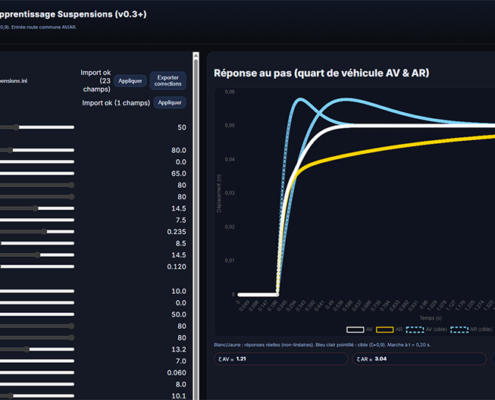This screenshot has width=495, height=400.
Task: Adjust the slider with value 0.235
Action: coord(37,232)
